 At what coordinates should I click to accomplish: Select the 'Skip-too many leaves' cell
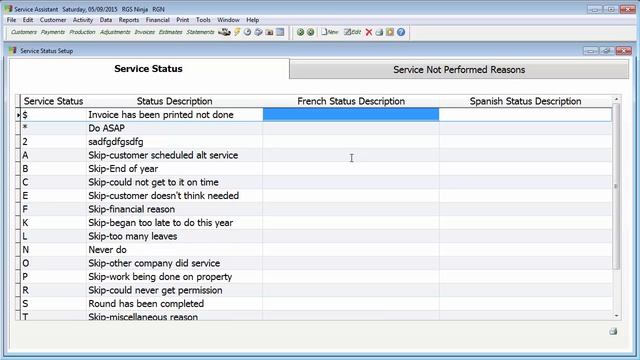[x=174, y=236]
